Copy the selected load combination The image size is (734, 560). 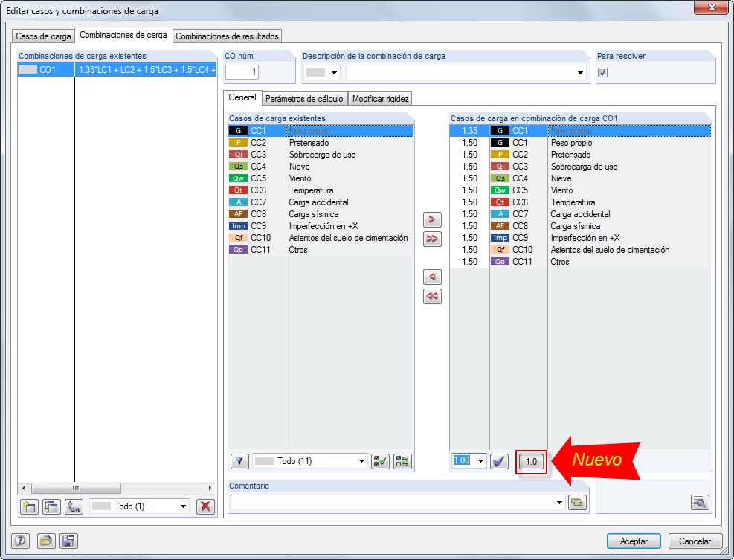(x=51, y=507)
